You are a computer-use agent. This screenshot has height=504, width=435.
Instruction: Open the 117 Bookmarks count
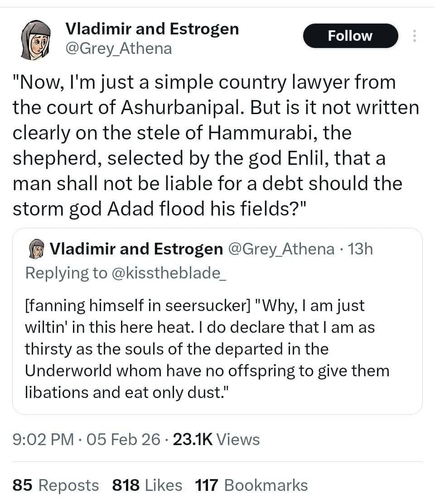[x=251, y=485]
